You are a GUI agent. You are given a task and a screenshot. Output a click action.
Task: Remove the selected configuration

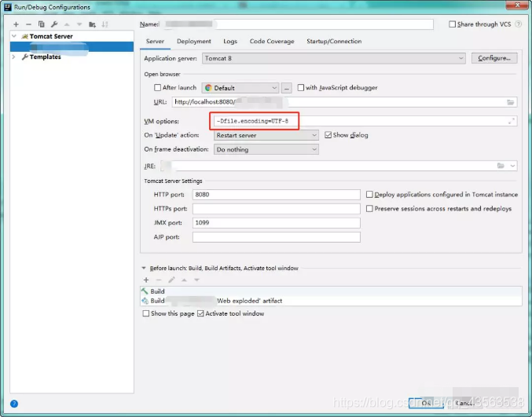pos(28,24)
